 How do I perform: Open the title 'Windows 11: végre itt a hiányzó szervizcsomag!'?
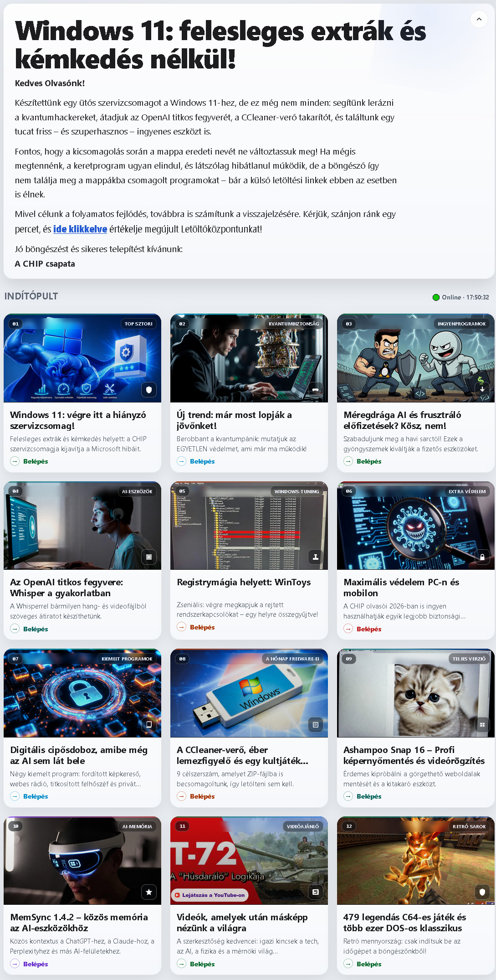point(78,420)
